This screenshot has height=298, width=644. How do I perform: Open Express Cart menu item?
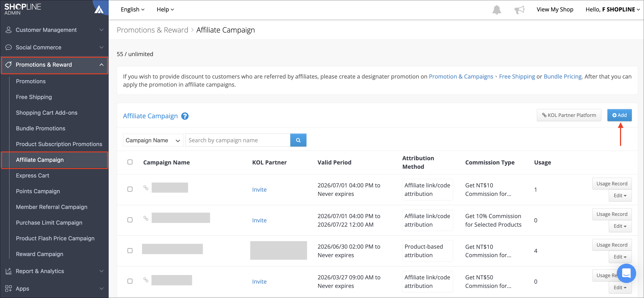(33, 176)
